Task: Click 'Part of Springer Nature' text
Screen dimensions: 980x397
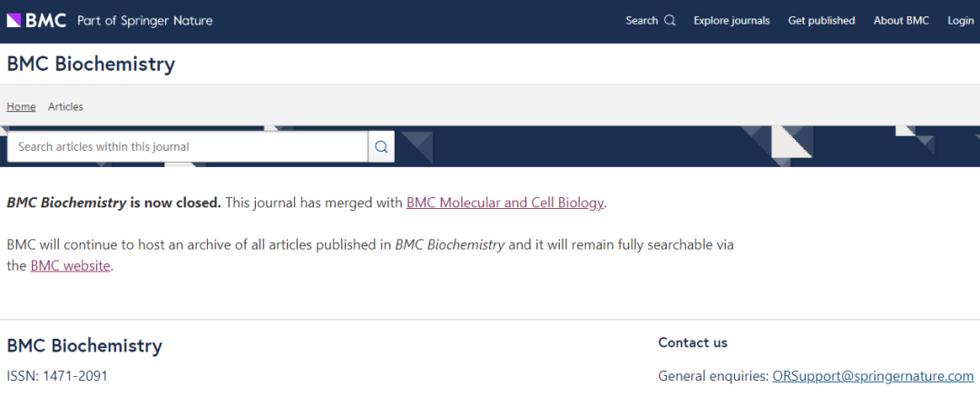Action: coord(145,21)
